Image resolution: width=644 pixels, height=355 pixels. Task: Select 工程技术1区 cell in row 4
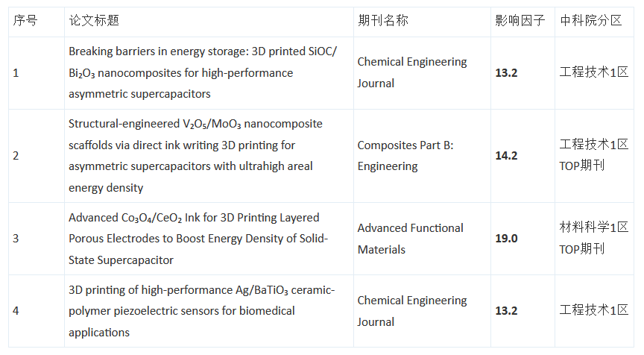[x=593, y=310]
